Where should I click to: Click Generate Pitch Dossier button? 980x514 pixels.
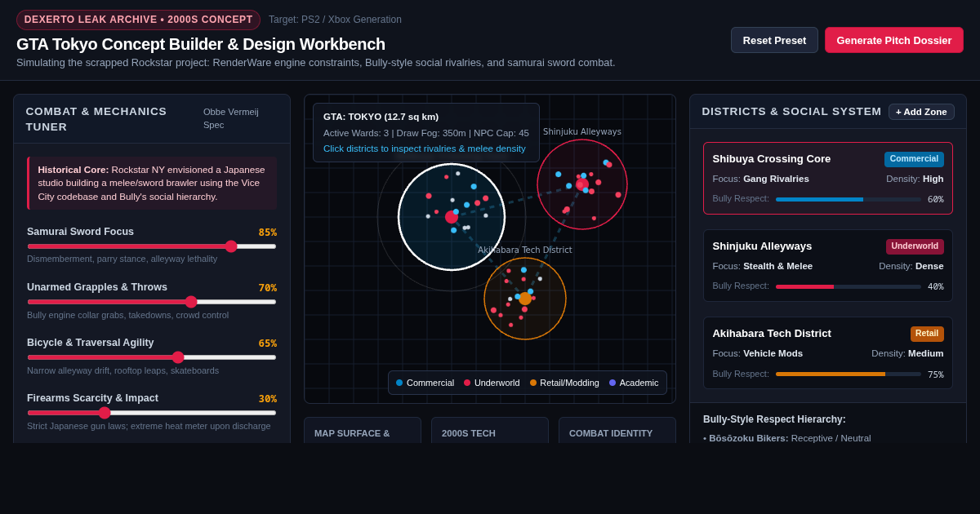coord(893,40)
